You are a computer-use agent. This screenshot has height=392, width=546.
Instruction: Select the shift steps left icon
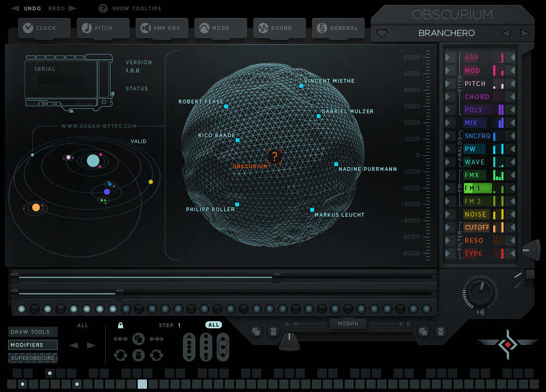tap(121, 339)
